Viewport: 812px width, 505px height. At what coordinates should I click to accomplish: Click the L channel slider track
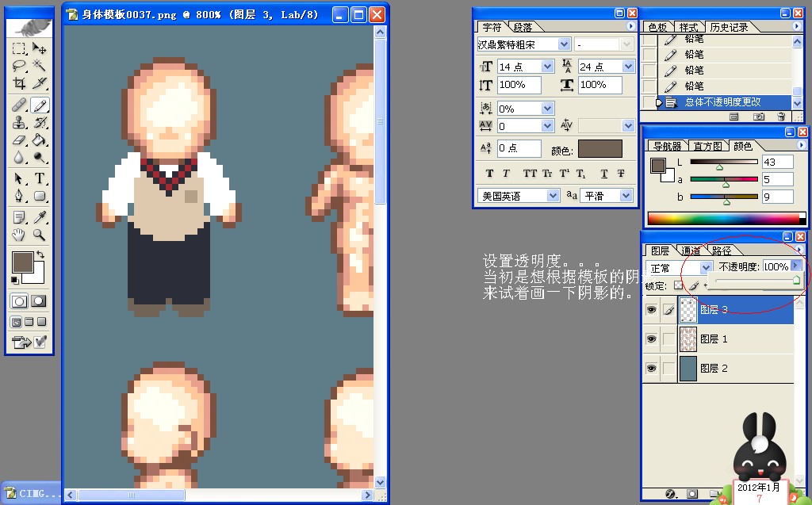coord(724,162)
